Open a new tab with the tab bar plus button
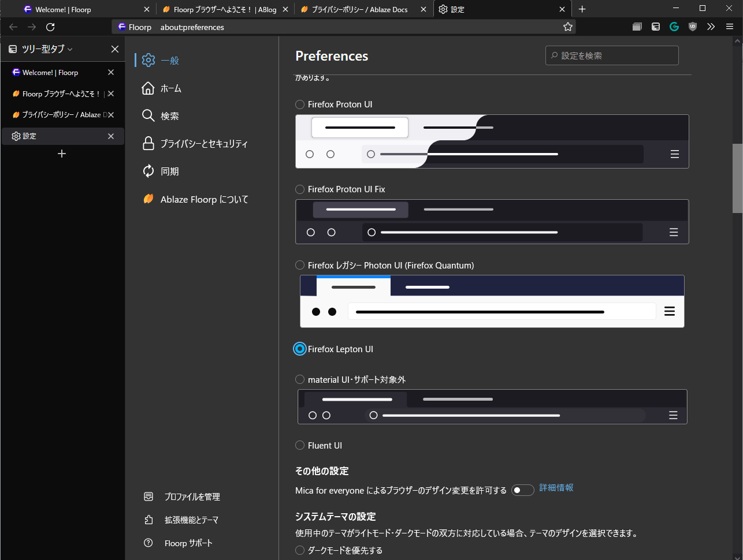 point(582,9)
